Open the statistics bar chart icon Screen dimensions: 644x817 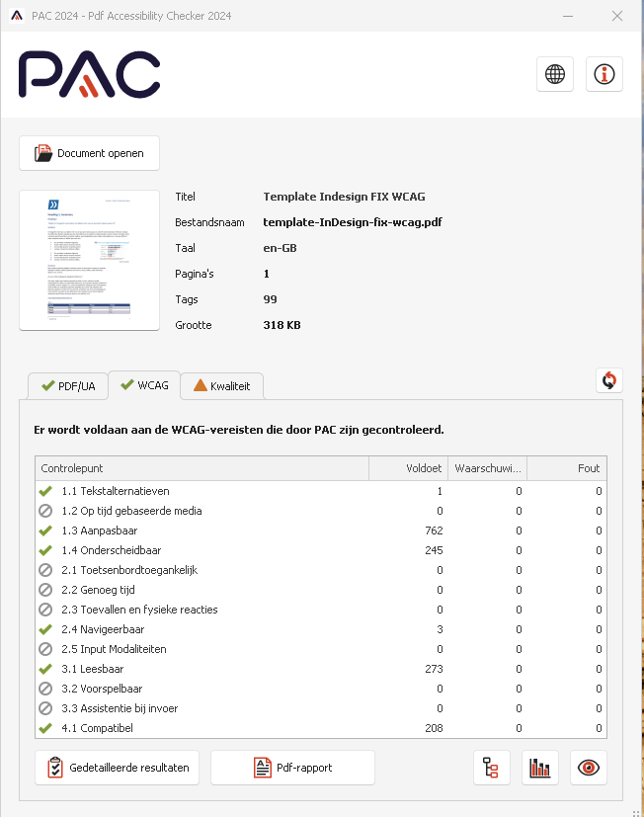(540, 768)
